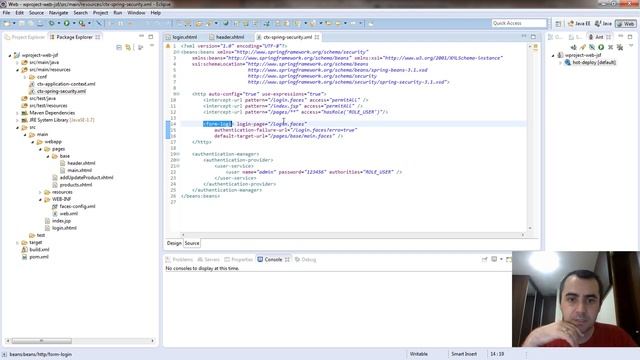The width and height of the screenshot is (640, 360).
Task: Select faces-config.xml in the tree
Action: click(73, 207)
